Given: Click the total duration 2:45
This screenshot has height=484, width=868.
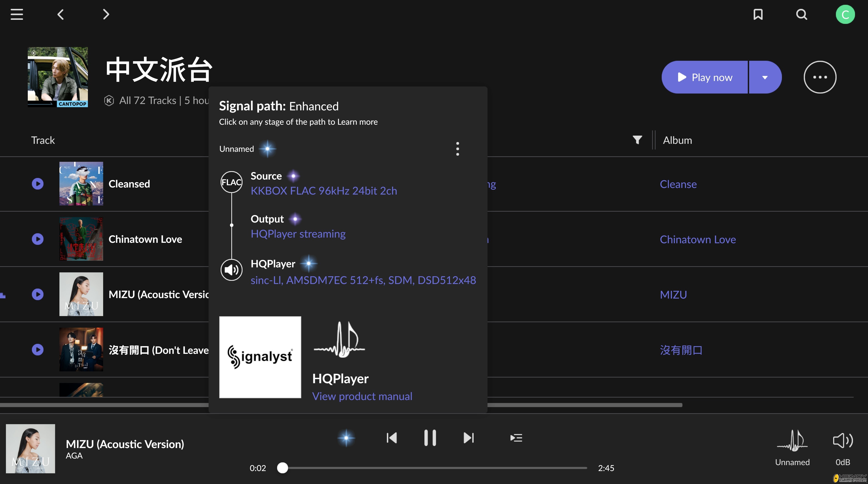Looking at the screenshot, I should coord(606,468).
